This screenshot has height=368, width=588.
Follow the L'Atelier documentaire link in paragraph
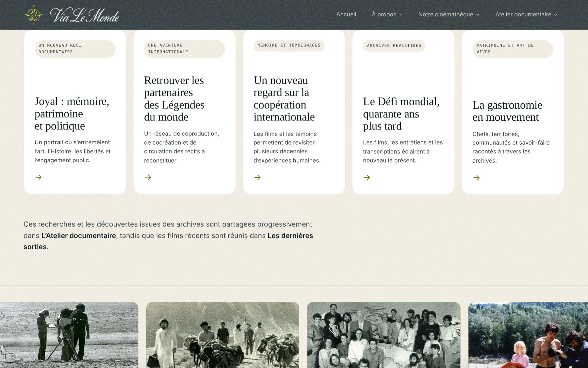[x=79, y=236]
